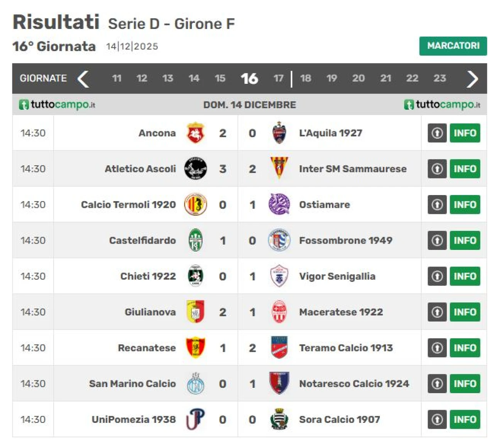Click the arrow icon for Chieti 1922 match
494x448 pixels.
pyautogui.click(x=437, y=276)
